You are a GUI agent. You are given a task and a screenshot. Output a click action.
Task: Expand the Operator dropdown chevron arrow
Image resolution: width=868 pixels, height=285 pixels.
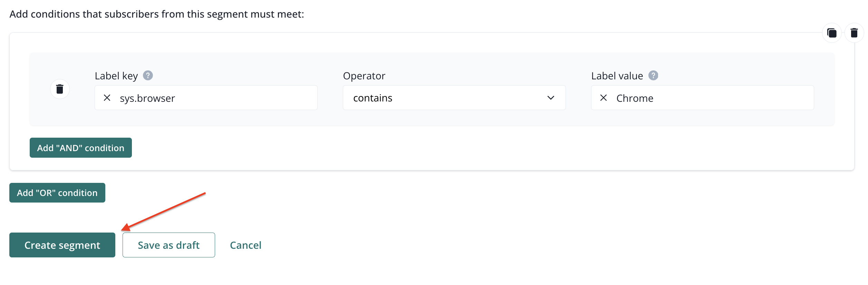tap(551, 98)
